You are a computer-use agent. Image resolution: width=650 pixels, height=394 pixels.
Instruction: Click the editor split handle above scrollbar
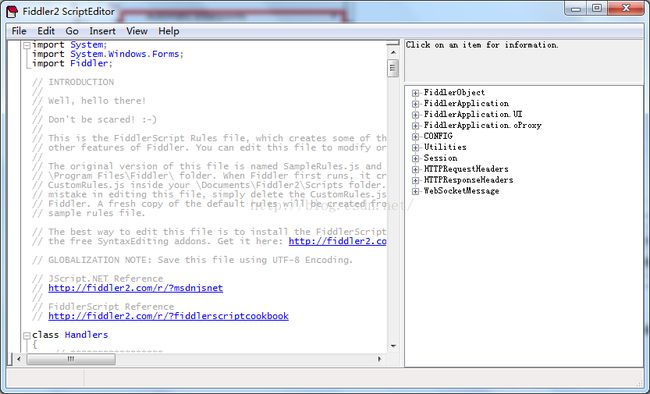[x=393, y=43]
